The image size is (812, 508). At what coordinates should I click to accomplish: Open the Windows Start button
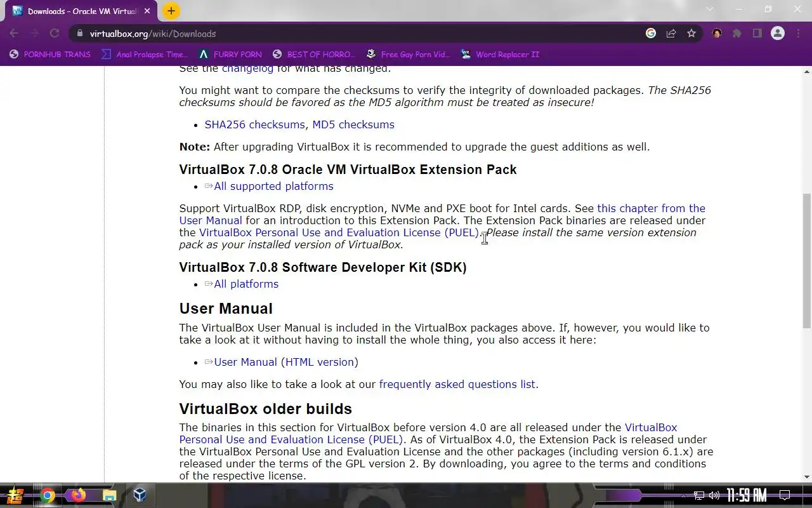tap(15, 495)
